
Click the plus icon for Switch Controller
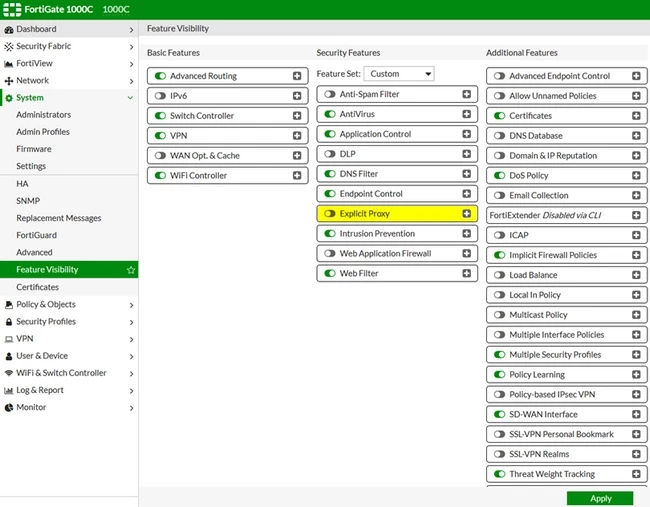(297, 116)
